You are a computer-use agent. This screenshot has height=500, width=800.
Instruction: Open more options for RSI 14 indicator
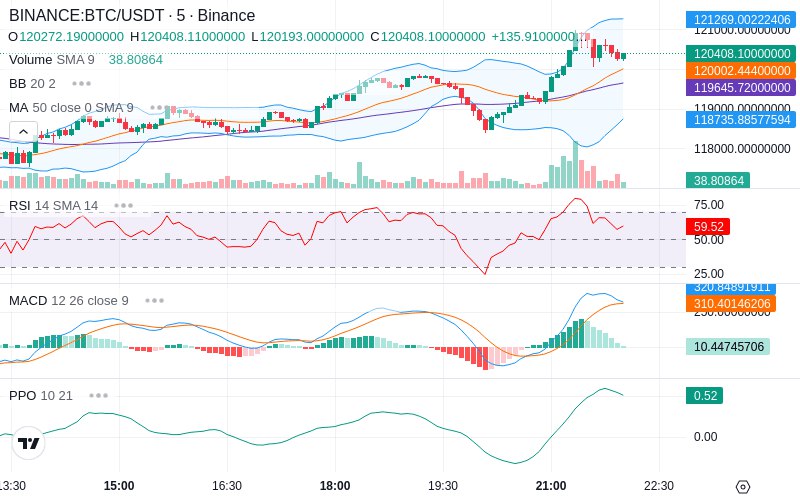tap(123, 206)
